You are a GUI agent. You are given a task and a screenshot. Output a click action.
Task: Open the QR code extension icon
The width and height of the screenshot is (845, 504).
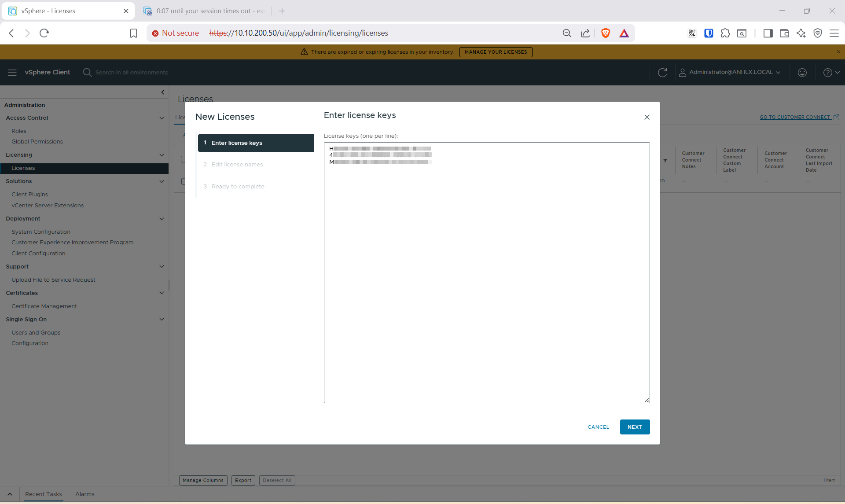point(692,33)
